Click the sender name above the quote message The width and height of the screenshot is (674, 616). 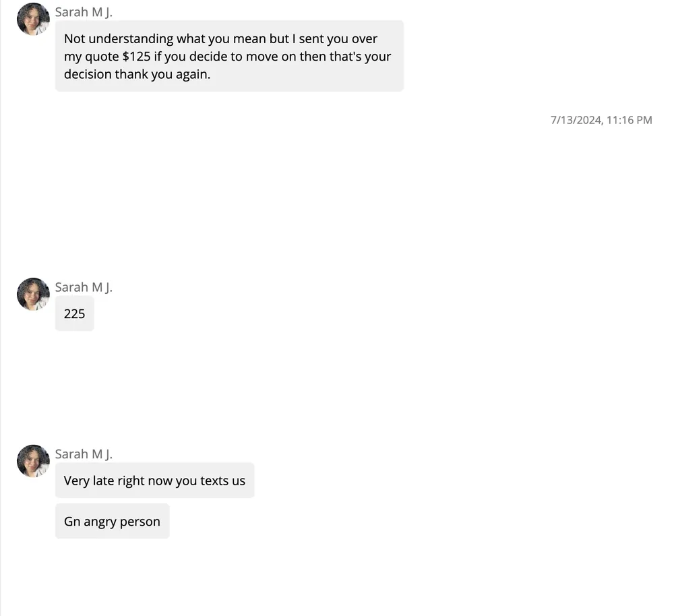tap(84, 12)
